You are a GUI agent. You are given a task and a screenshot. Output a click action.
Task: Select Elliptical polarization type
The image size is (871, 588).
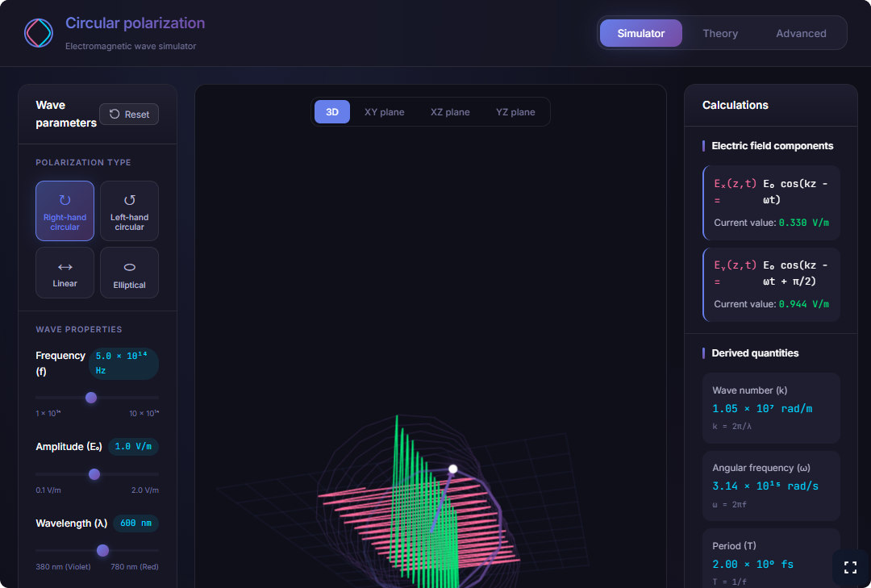click(129, 273)
